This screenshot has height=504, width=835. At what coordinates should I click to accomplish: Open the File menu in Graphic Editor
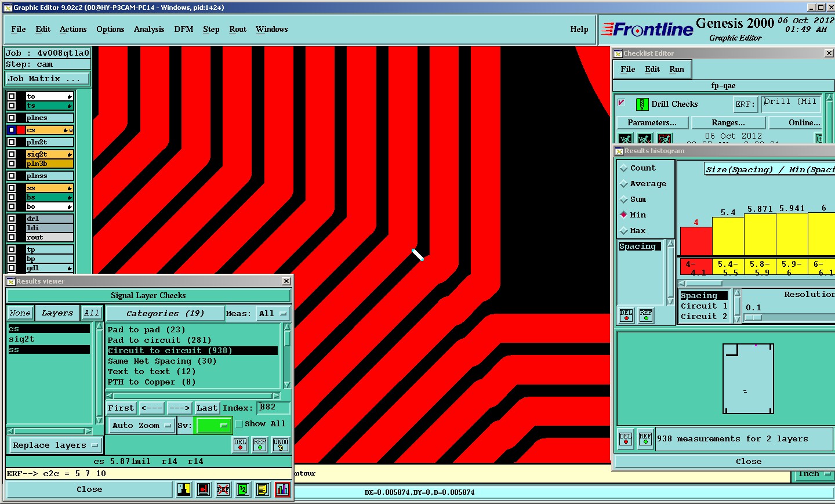point(19,30)
